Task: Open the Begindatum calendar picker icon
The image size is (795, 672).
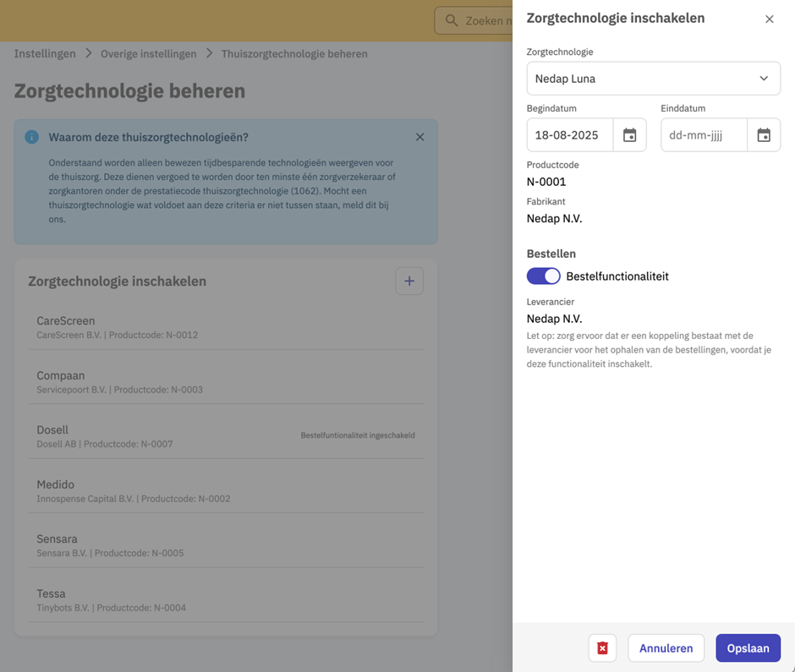Action: click(629, 134)
